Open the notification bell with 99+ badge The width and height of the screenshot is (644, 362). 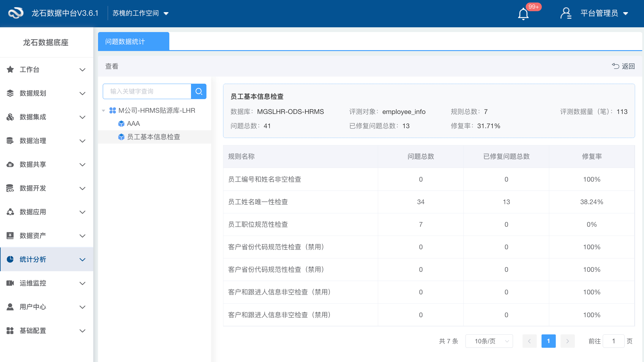coord(523,13)
